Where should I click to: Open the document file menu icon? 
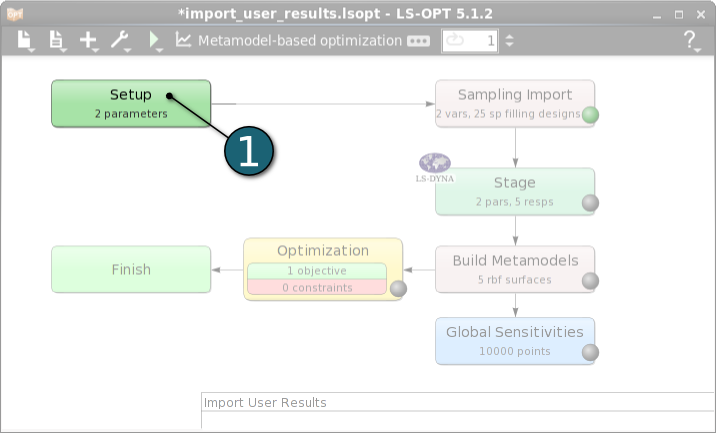tap(56, 40)
